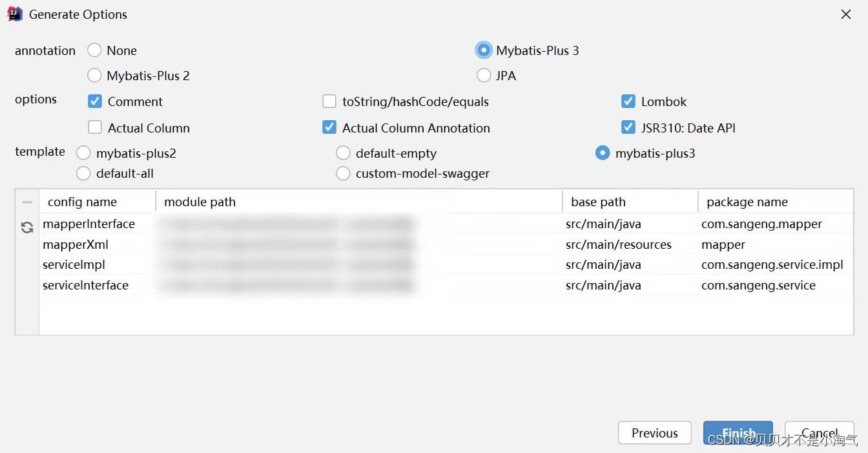
Task: Toggle the Actual Column checkbox
Action: [95, 127]
